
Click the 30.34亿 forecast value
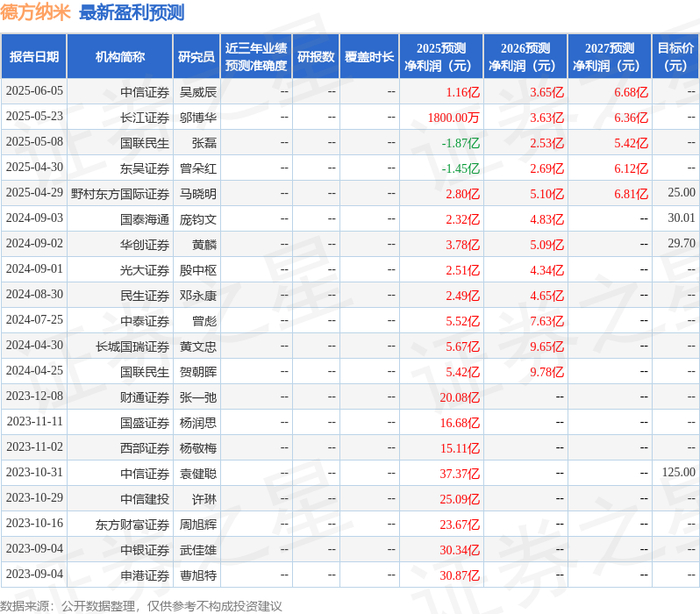(x=460, y=551)
